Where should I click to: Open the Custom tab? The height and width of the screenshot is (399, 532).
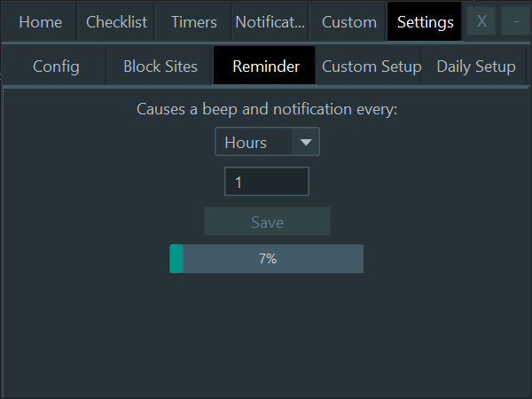[x=348, y=22]
